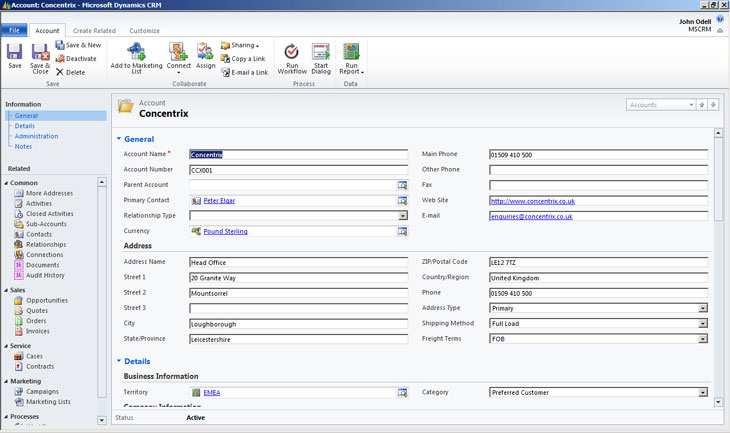Image resolution: width=730 pixels, height=433 pixels.
Task: Click the enquiries e-mail link
Action: [531, 216]
